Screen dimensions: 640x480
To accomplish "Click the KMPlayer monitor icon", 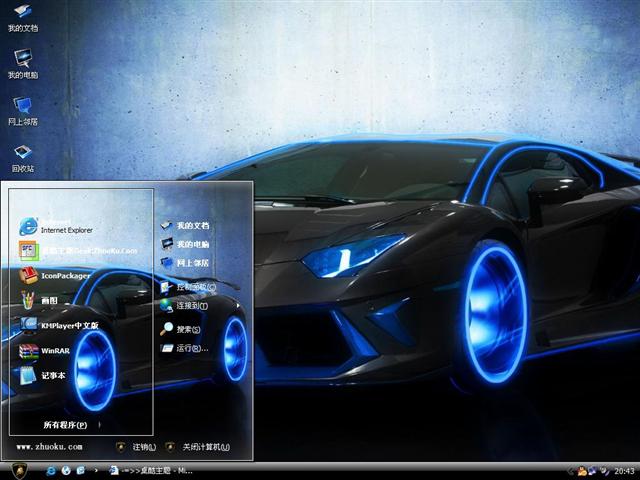I will (x=29, y=324).
